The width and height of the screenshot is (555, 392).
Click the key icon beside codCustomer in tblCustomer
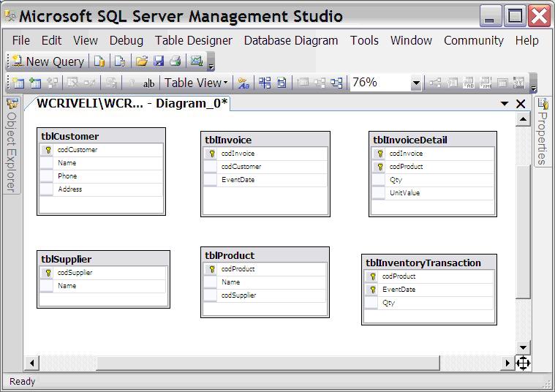(48, 150)
